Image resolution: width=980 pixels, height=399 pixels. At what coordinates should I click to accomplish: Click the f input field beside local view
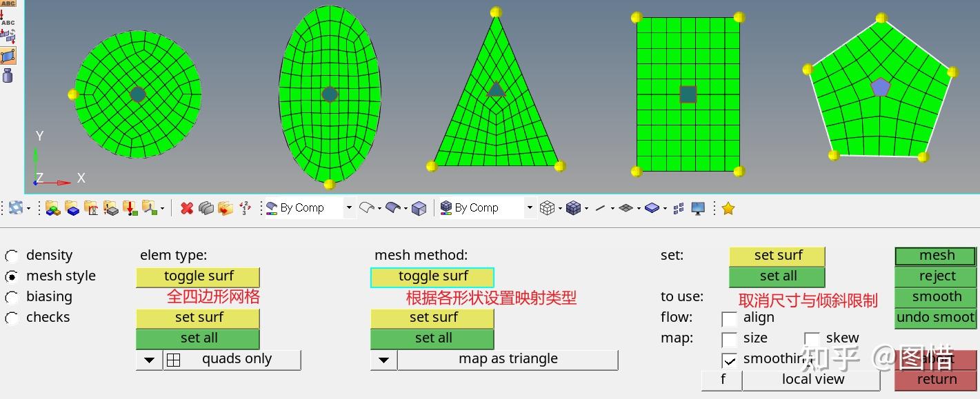tap(722, 379)
